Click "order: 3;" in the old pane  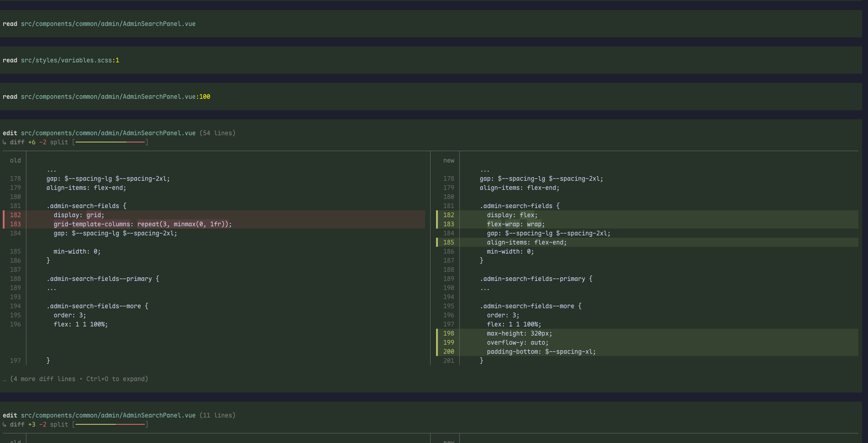point(70,315)
